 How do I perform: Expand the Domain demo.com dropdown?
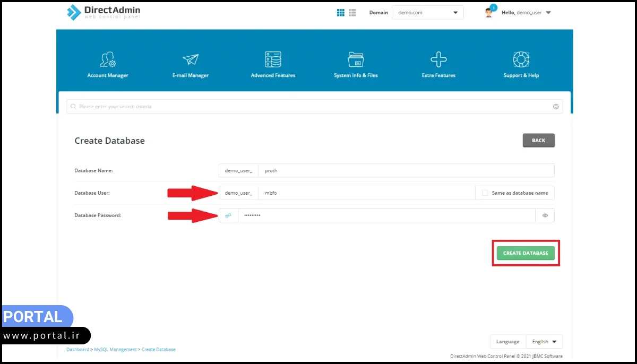click(427, 13)
